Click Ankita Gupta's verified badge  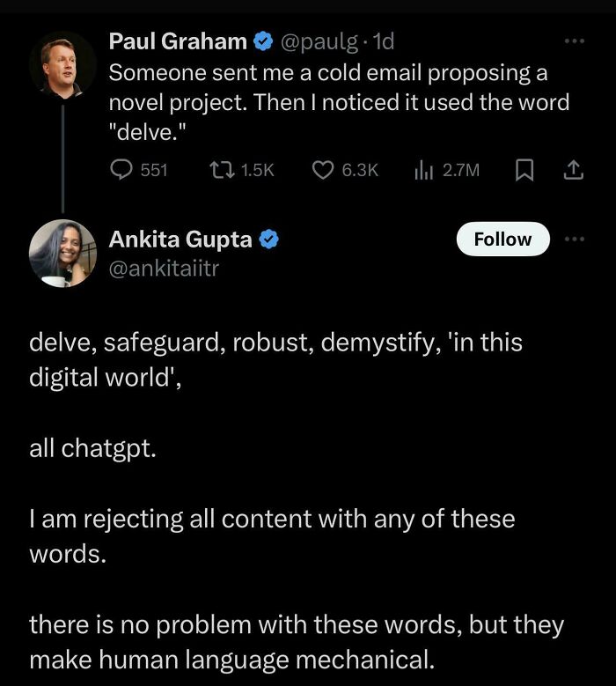click(x=271, y=239)
